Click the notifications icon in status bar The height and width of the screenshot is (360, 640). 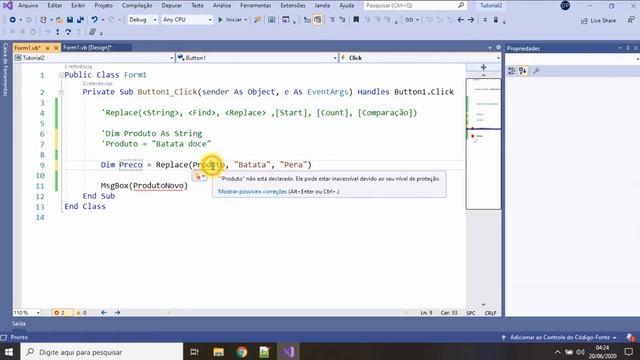(631, 338)
